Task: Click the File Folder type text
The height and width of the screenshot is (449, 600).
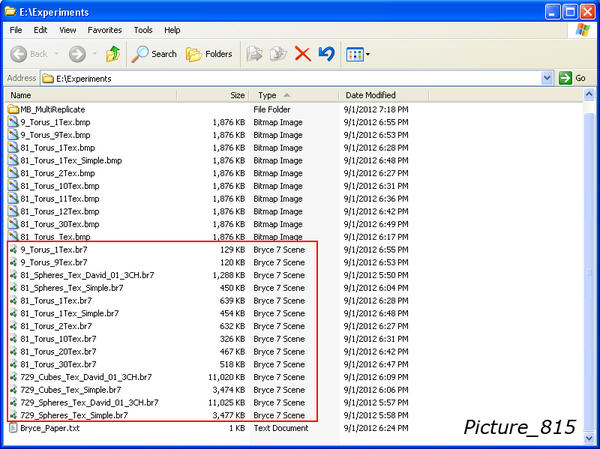Action: [272, 109]
